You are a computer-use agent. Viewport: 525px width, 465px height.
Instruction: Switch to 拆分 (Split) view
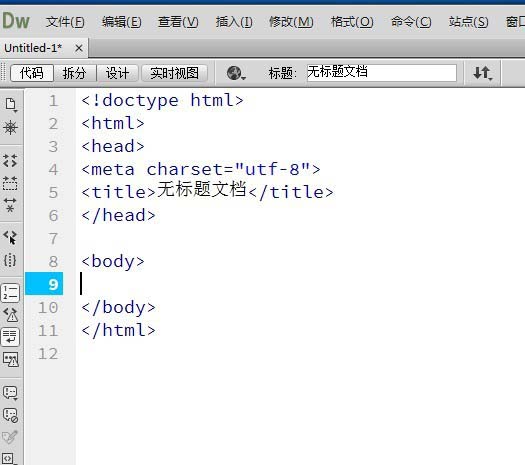(x=75, y=73)
